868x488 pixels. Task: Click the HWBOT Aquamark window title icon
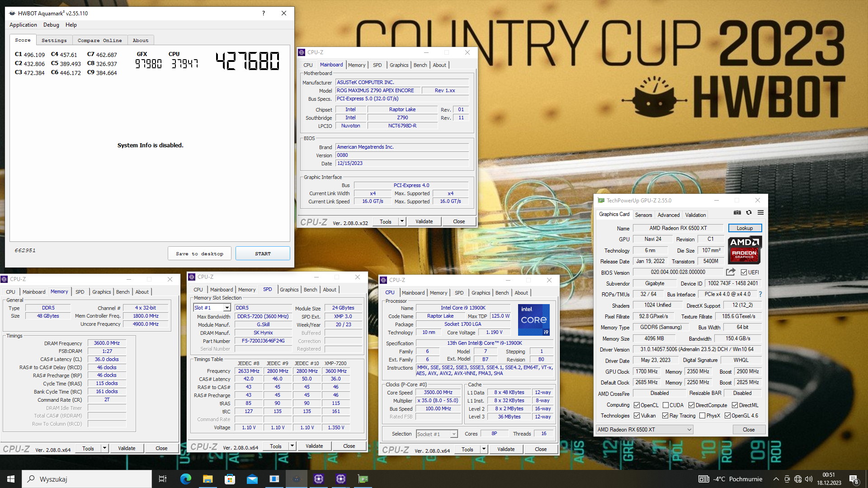pos(12,13)
